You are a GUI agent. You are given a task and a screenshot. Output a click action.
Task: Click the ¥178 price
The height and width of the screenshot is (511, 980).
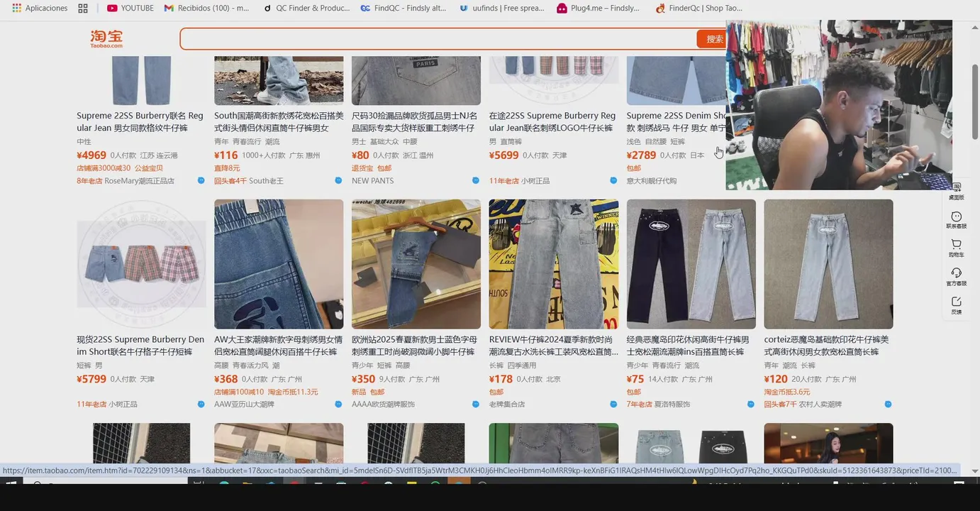pyautogui.click(x=501, y=379)
